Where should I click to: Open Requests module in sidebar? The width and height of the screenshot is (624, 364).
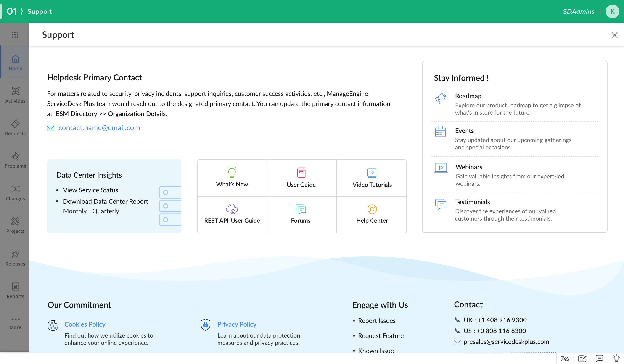point(15,128)
